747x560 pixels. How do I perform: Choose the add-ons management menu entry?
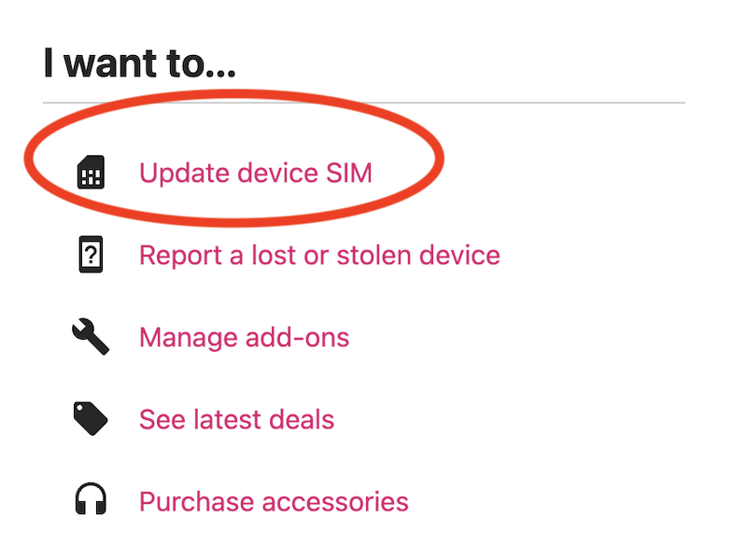coord(245,337)
